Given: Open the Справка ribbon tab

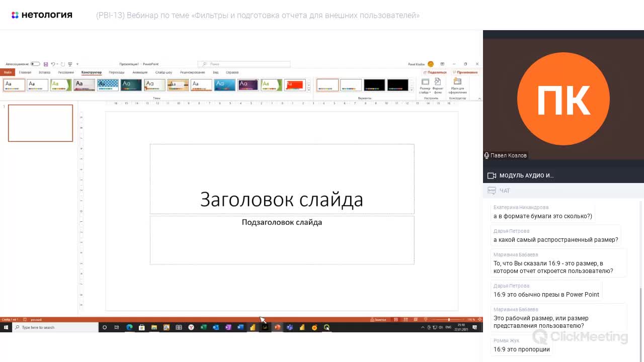Looking at the screenshot, I should [232, 72].
